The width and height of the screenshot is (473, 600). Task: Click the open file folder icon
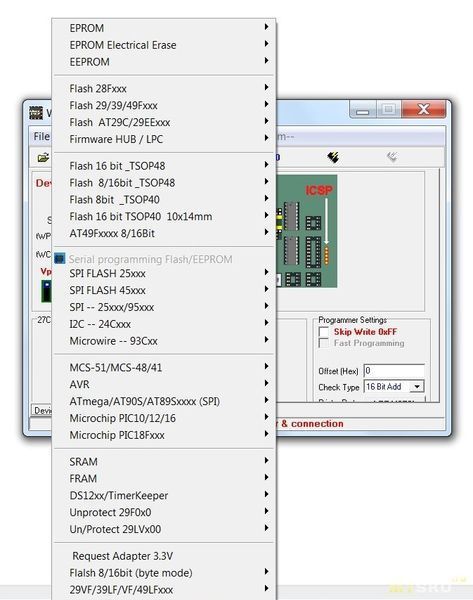pyautogui.click(x=43, y=157)
